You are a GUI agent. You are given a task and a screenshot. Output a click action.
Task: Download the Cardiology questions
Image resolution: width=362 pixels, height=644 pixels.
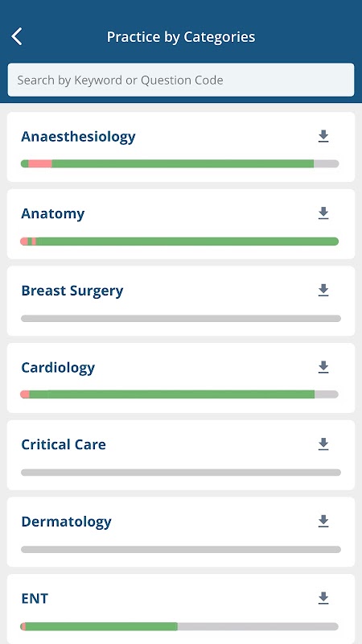point(323,367)
